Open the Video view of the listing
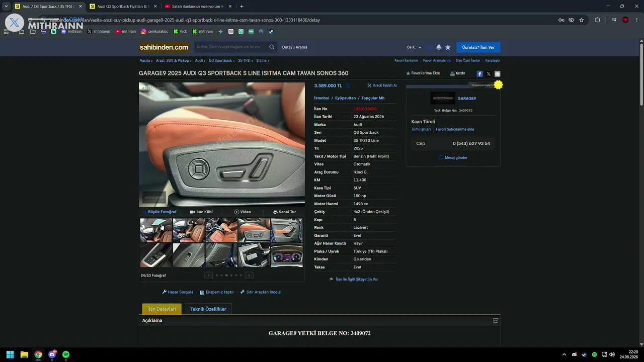Viewport: 644px width, 362px height. click(243, 212)
